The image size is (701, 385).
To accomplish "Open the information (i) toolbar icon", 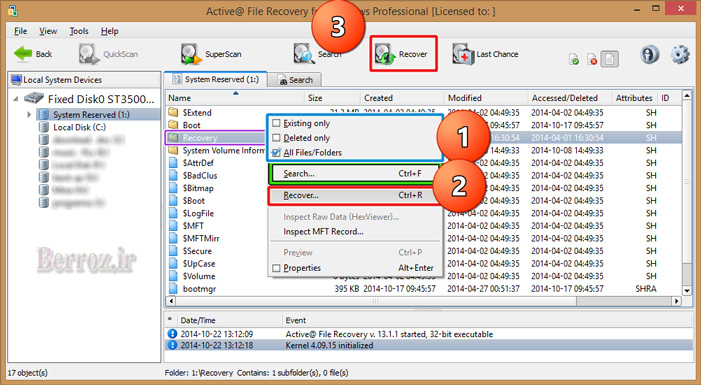I will (649, 55).
